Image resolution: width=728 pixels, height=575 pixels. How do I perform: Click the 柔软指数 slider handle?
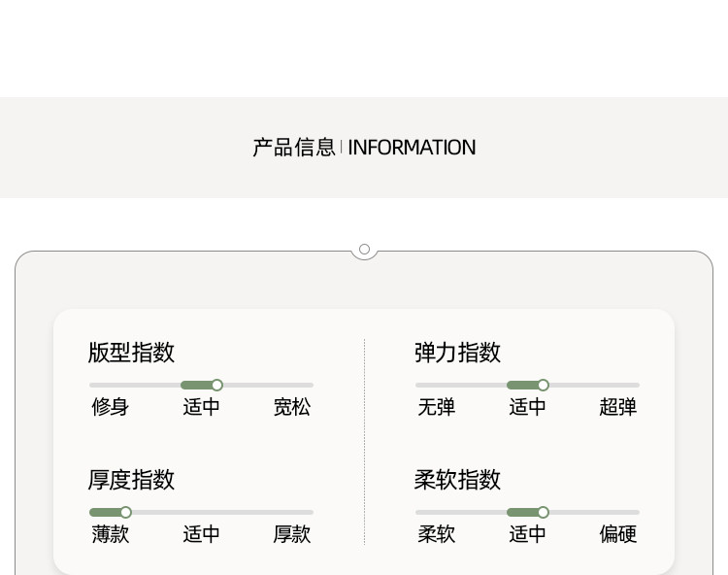click(543, 513)
